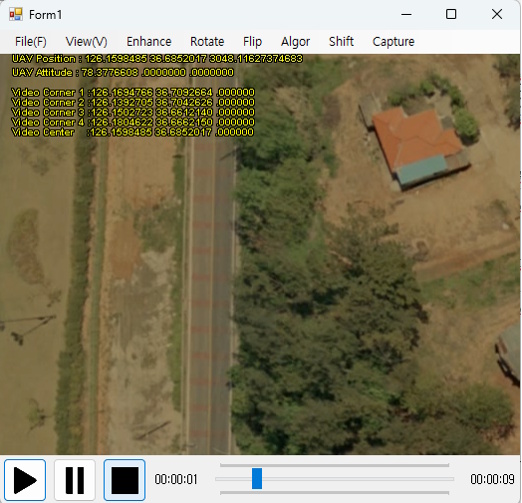
Task: Maximize the Form1 window
Action: click(451, 14)
